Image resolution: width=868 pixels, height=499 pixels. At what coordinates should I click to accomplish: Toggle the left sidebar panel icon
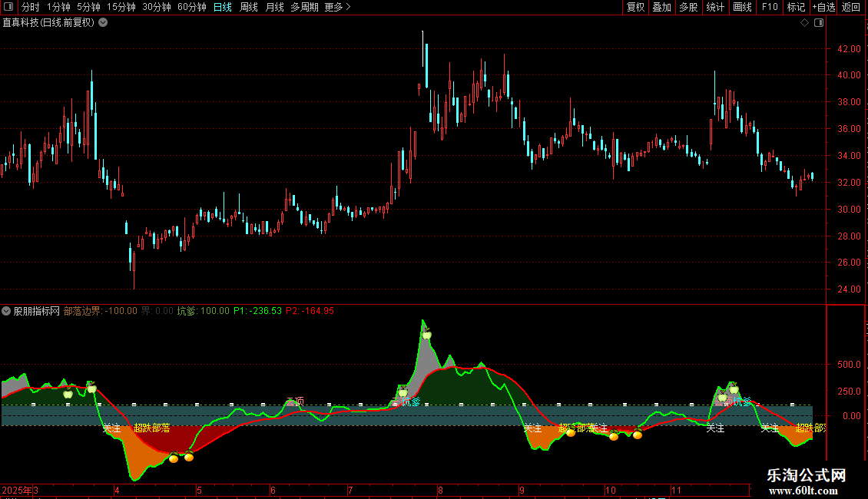click(x=8, y=7)
